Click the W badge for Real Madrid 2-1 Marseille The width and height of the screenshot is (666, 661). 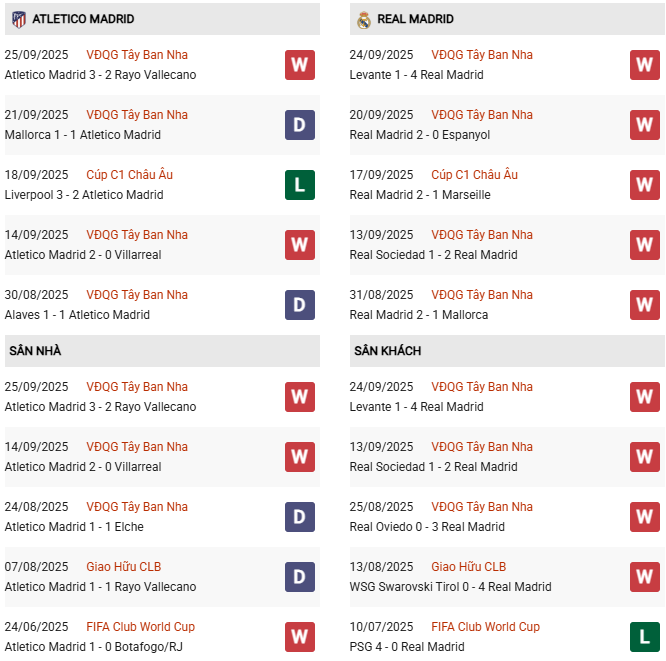click(x=645, y=185)
